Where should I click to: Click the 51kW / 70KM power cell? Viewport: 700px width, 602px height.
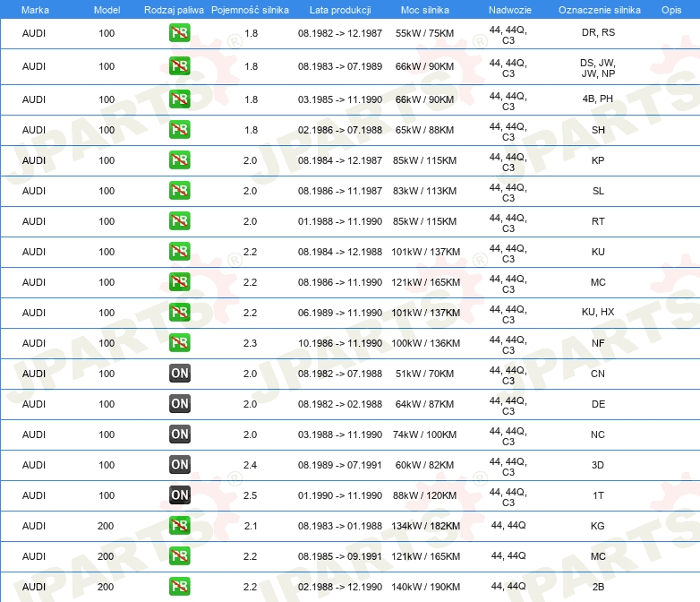(424, 374)
